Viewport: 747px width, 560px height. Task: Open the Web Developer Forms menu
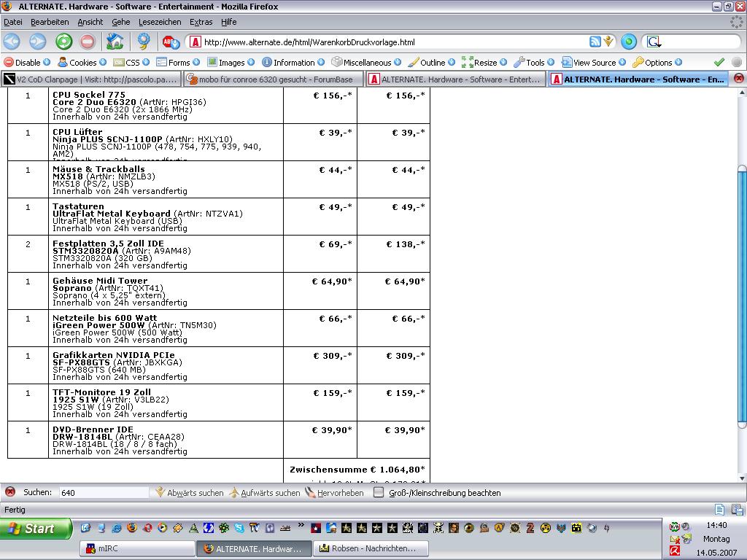[178, 63]
